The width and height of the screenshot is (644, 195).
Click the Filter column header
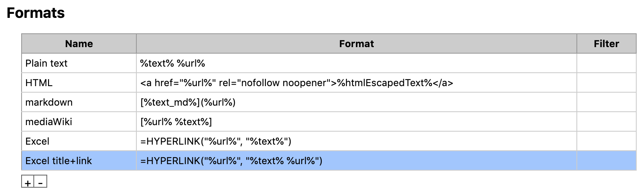[x=606, y=44]
